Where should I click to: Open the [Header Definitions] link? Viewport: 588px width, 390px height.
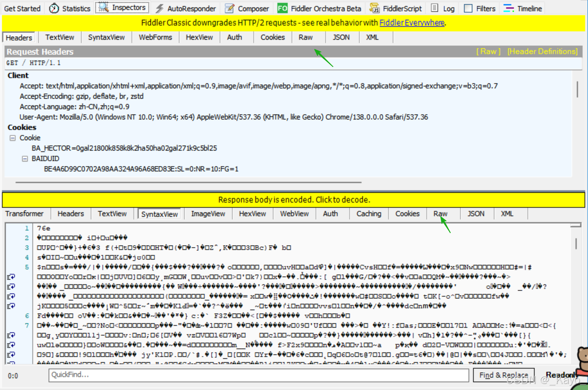point(542,51)
